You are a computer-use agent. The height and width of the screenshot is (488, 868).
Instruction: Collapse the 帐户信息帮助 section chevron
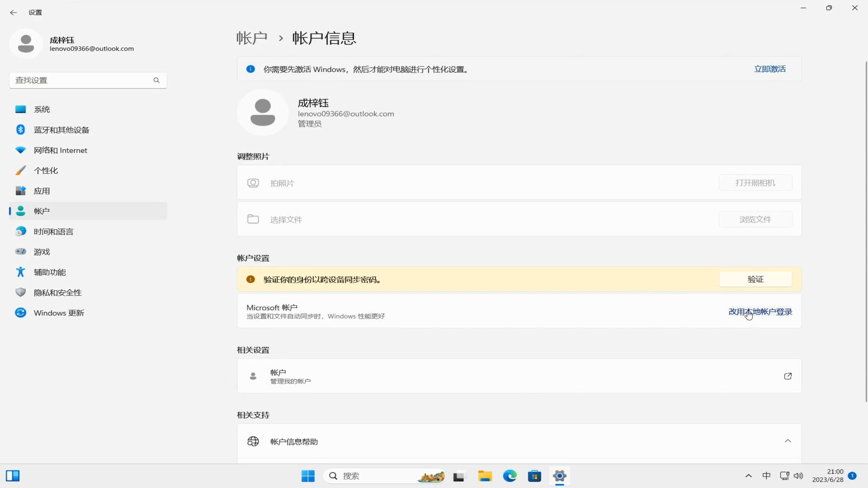click(x=788, y=441)
